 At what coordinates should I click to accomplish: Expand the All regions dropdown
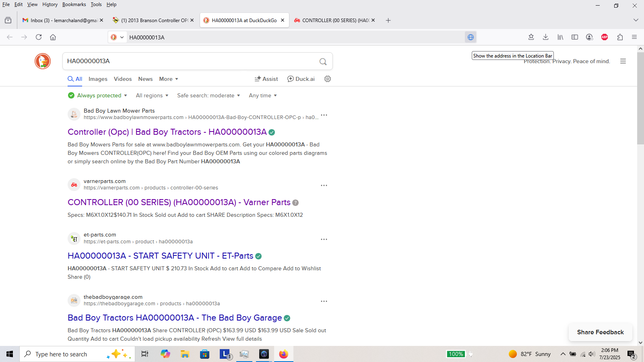(152, 95)
